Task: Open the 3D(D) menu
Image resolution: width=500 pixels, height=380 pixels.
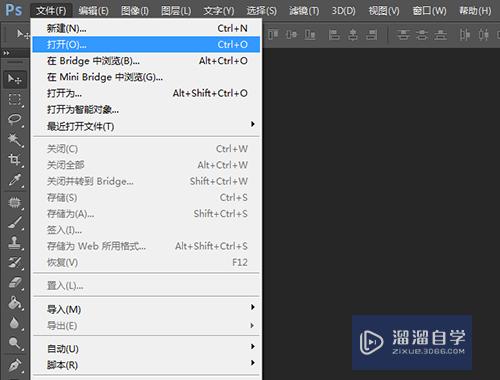Action: tap(343, 11)
